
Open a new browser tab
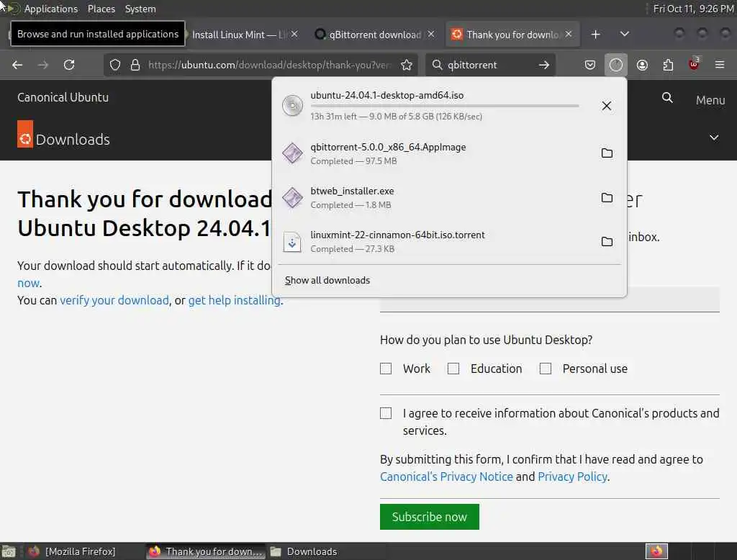click(x=595, y=35)
